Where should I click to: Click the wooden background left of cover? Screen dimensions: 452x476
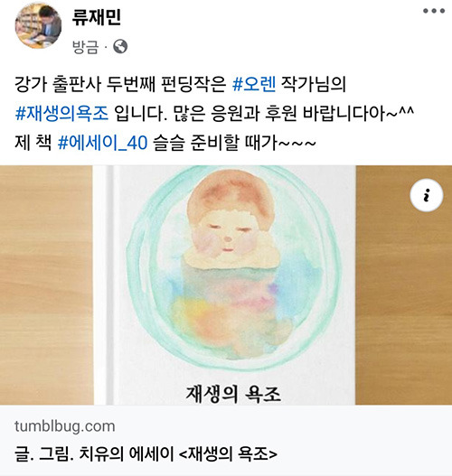[x=46, y=285]
